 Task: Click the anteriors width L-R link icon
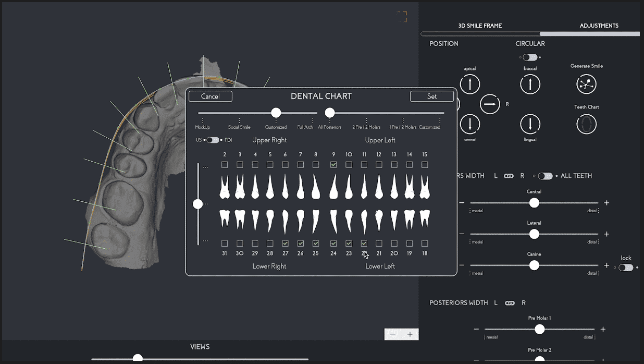coord(509,176)
